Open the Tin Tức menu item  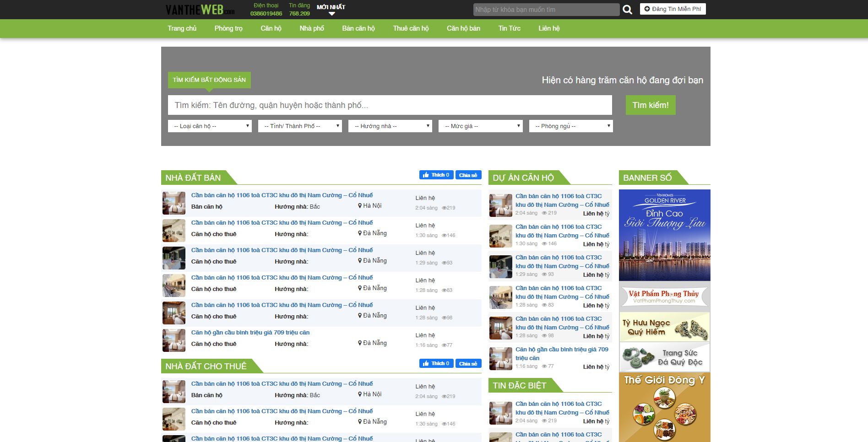[x=509, y=28]
